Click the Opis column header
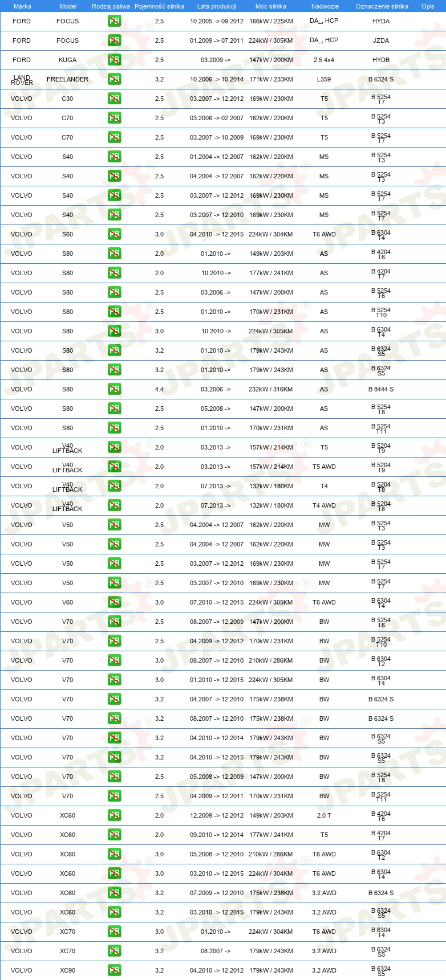Viewport: 446px width, 980px height. click(428, 6)
